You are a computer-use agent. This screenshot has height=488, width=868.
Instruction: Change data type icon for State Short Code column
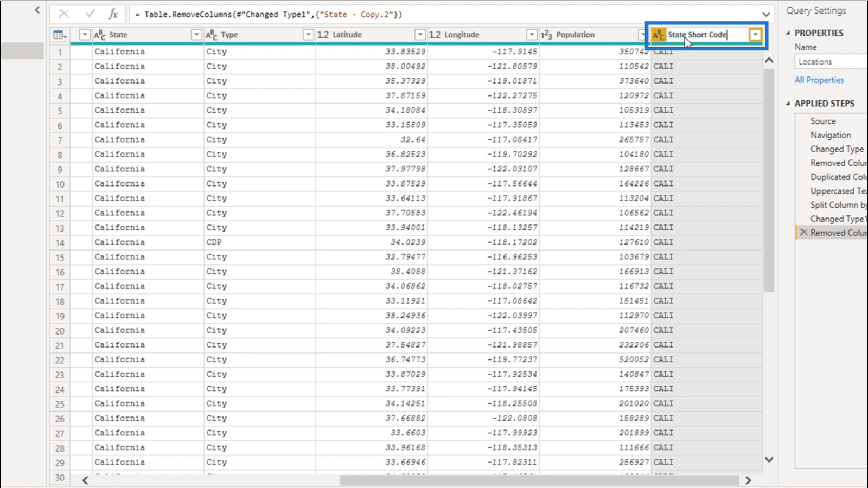click(659, 35)
